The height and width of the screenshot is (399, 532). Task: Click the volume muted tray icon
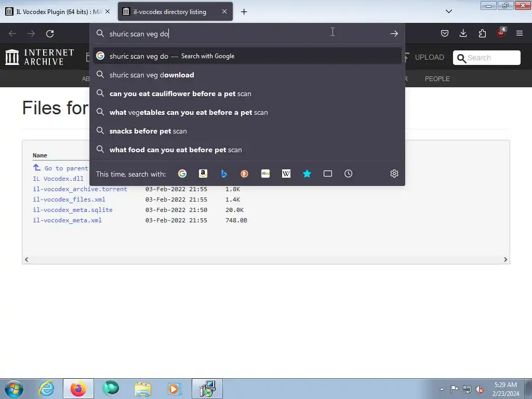point(480,389)
